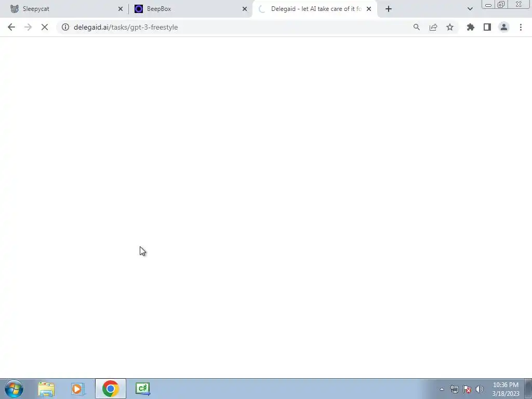Image resolution: width=532 pixels, height=399 pixels.
Task: Close the Delegaid tab
Action: (369, 9)
